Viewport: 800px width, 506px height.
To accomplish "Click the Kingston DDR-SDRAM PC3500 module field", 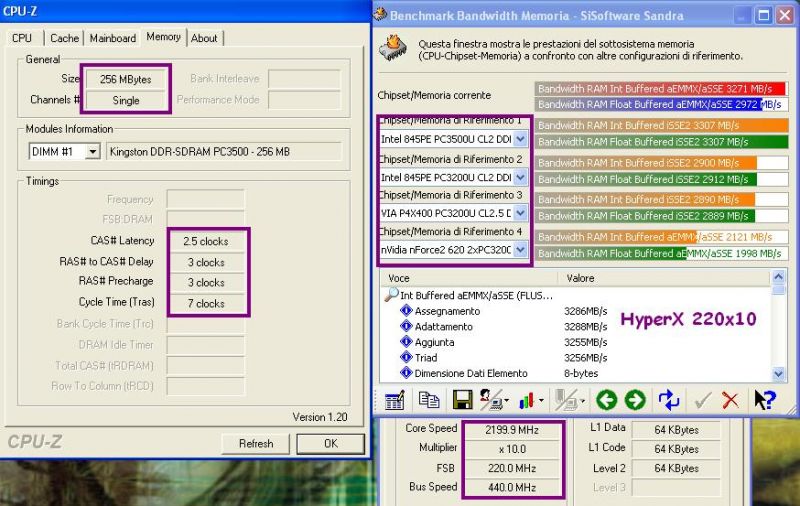I will (223, 151).
